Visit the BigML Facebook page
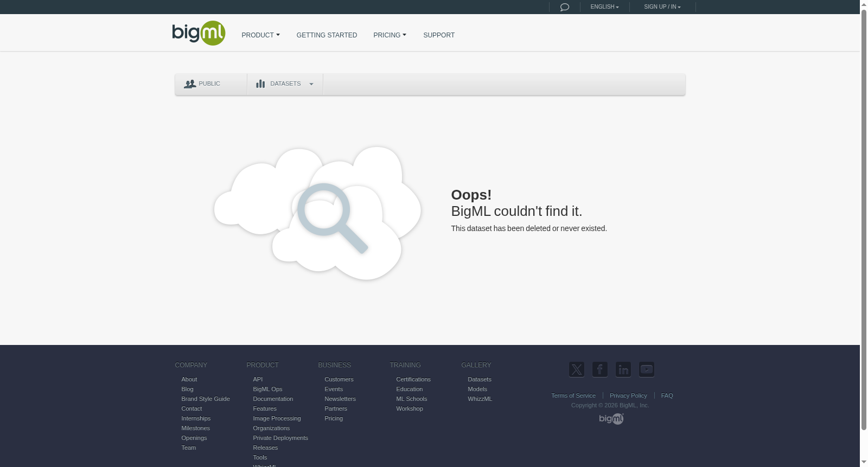Screen dimensions: 868x467 point(600,369)
